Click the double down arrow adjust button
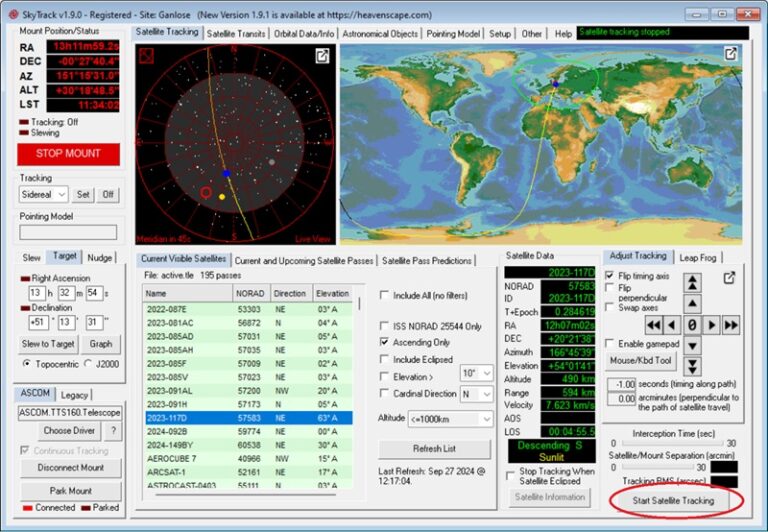768x532 pixels. 692,366
